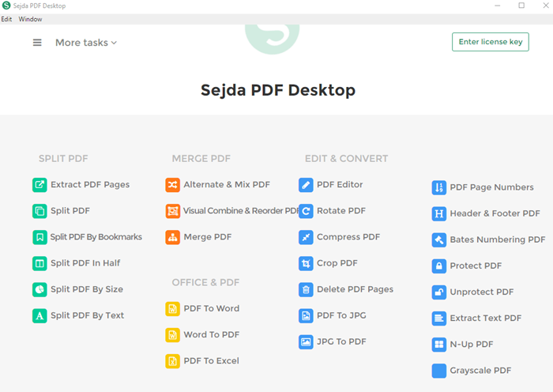Open the Window menu
The height and width of the screenshot is (392, 553).
point(30,19)
